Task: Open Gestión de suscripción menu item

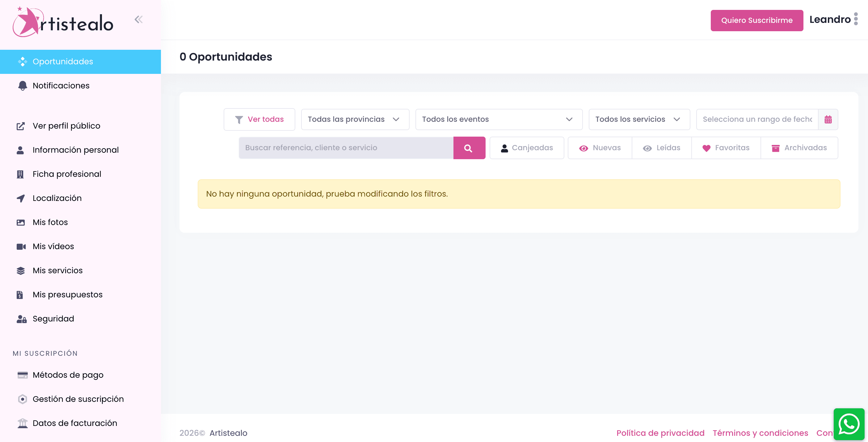Action: tap(78, 399)
